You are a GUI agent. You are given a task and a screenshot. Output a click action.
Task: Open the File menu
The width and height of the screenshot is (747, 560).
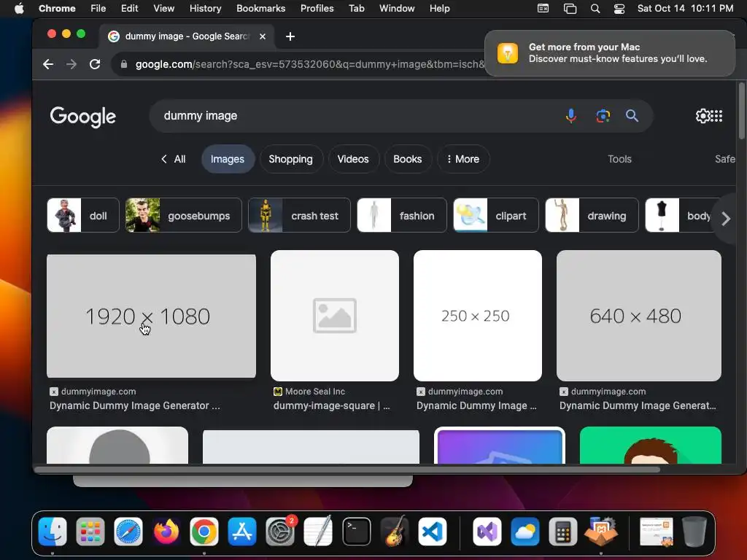tap(98, 9)
